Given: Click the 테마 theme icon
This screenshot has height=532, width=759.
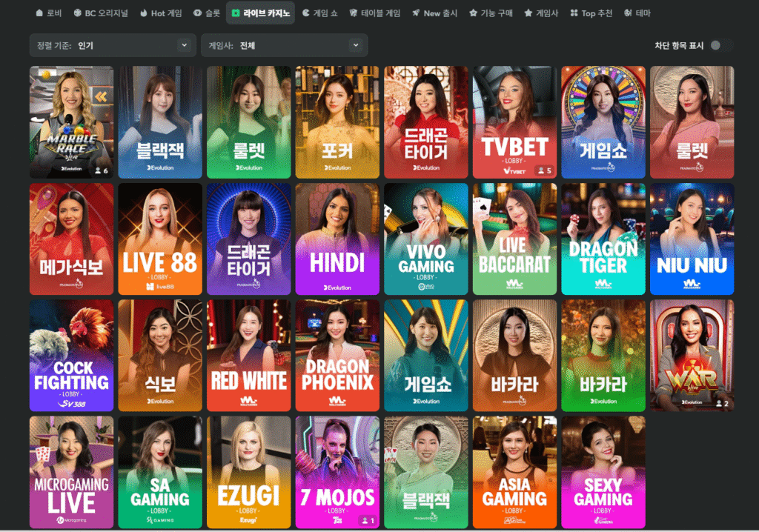Looking at the screenshot, I should click(629, 13).
